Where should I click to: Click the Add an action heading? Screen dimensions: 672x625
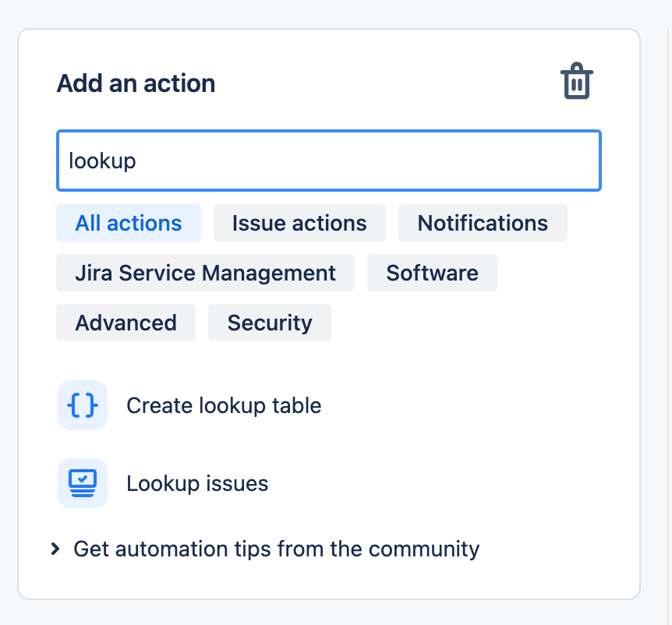(x=135, y=83)
